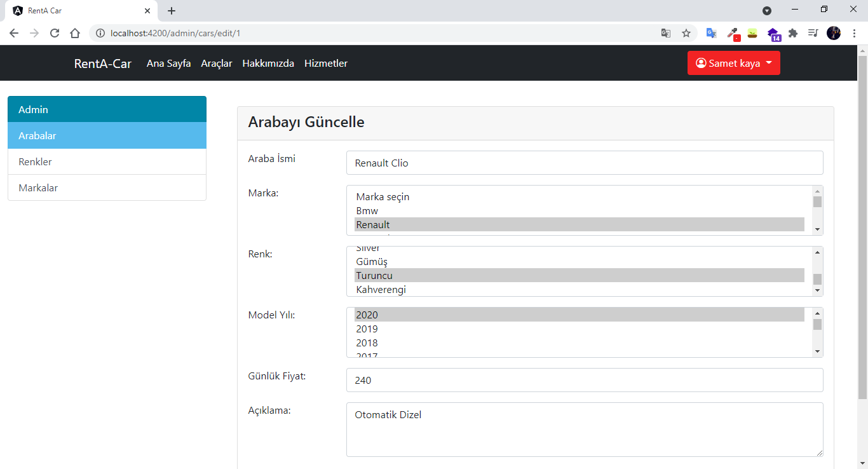
Task: Click the new tab plus icon
Action: (x=172, y=11)
